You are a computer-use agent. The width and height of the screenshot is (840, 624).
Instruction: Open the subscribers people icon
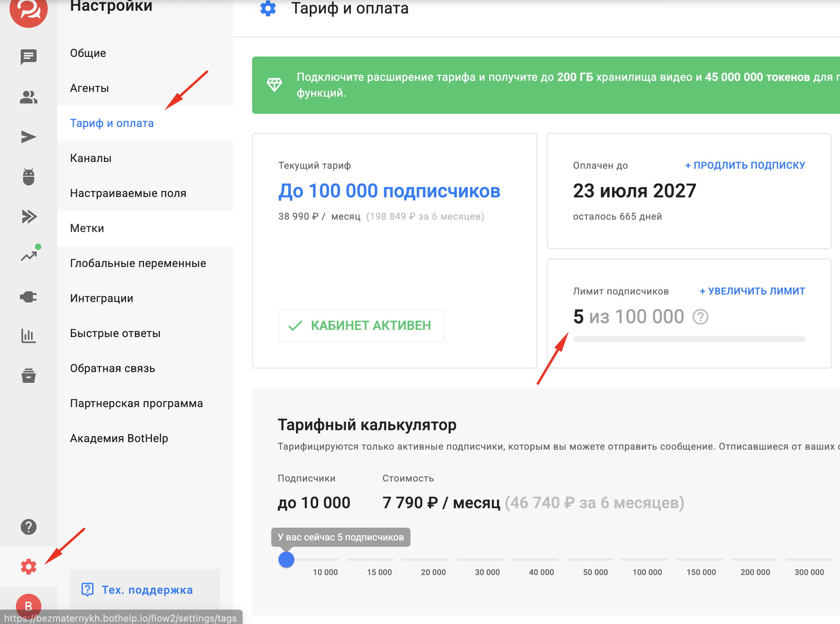(x=28, y=97)
